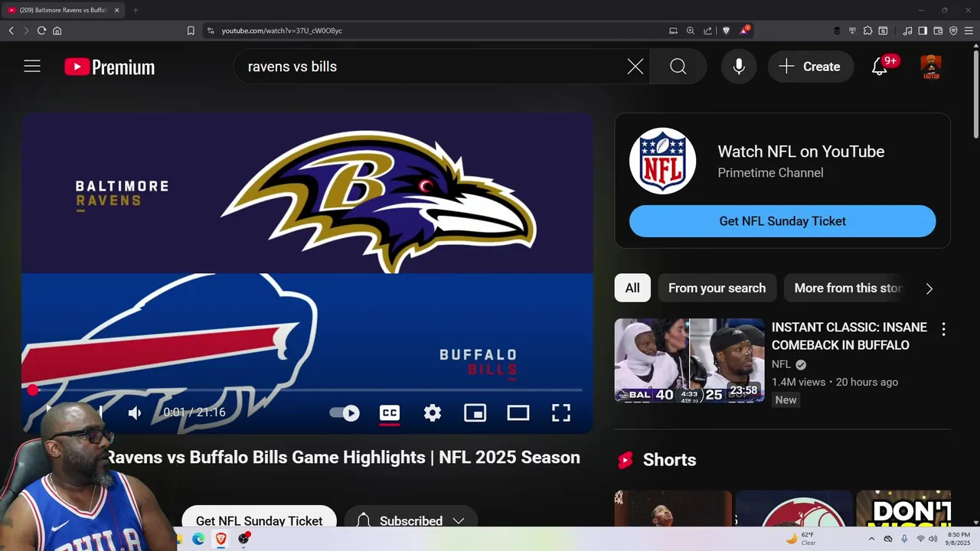980x551 pixels.
Task: Open the NFL shield channel logo
Action: 662,161
